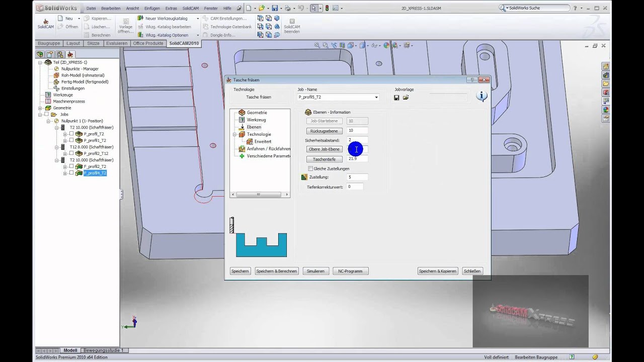The image size is (644, 362).
Task: Click the zoom to fit icon
Action: click(317, 45)
